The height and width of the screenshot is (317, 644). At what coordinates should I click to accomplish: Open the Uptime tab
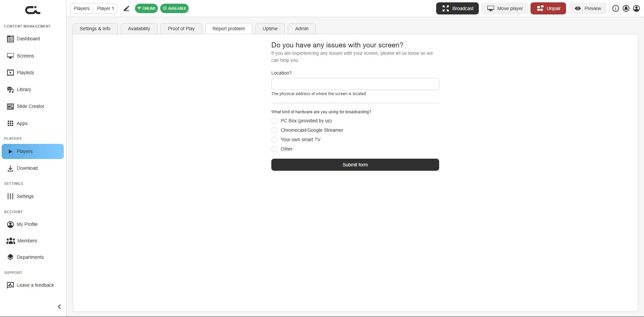click(270, 29)
